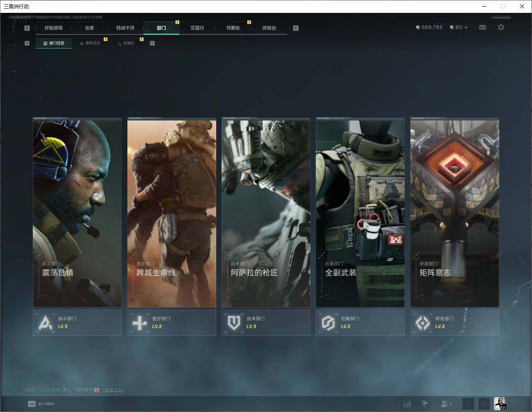532x412 pixels.
Task: Click the 战术部门 shield emblem icon
Action: click(234, 323)
